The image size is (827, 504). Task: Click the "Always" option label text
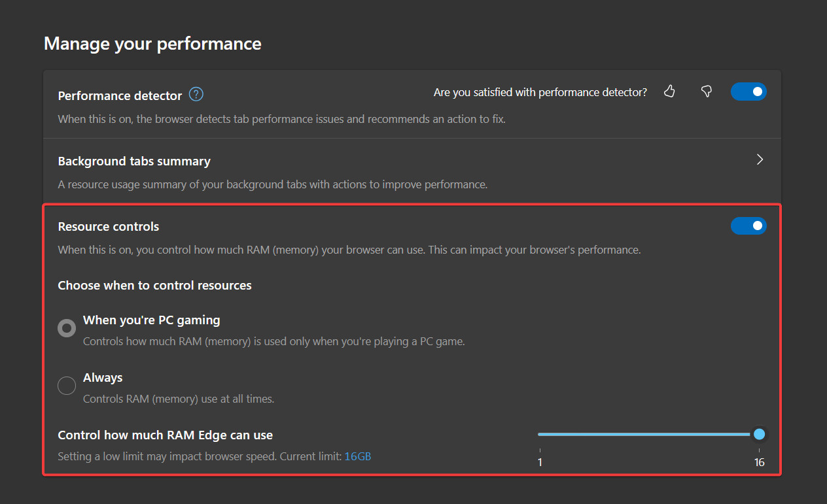[x=103, y=378]
